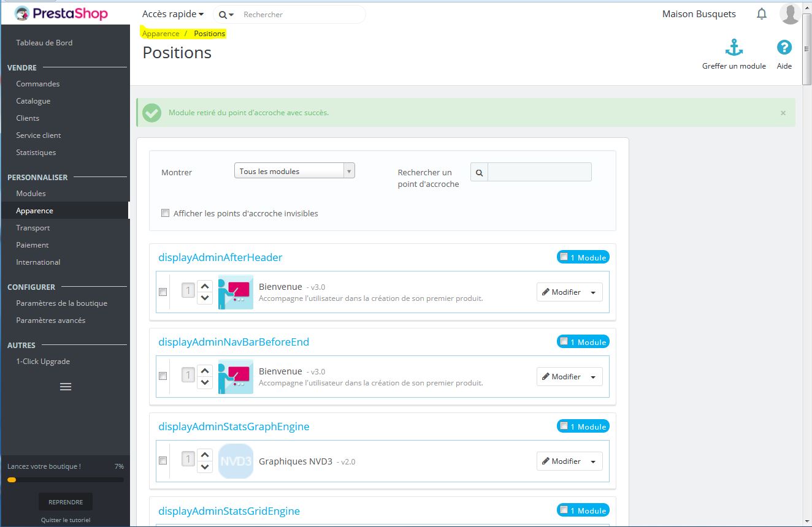Click the Rechercher un point d'accroche field
The width and height of the screenshot is (812, 527).
pos(539,172)
